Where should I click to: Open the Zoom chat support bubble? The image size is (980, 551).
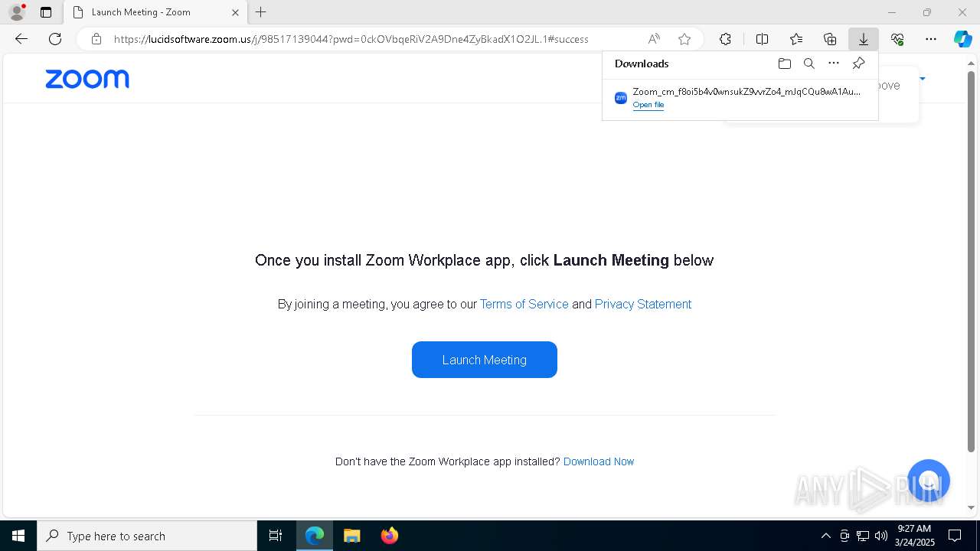click(928, 481)
